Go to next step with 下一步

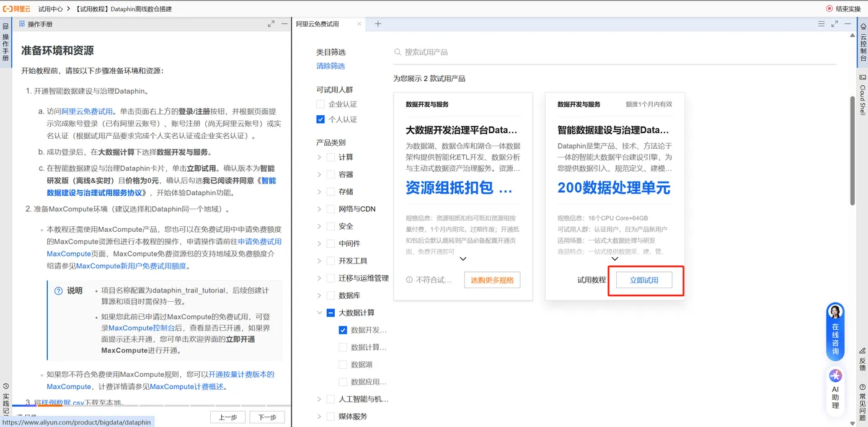(x=267, y=417)
